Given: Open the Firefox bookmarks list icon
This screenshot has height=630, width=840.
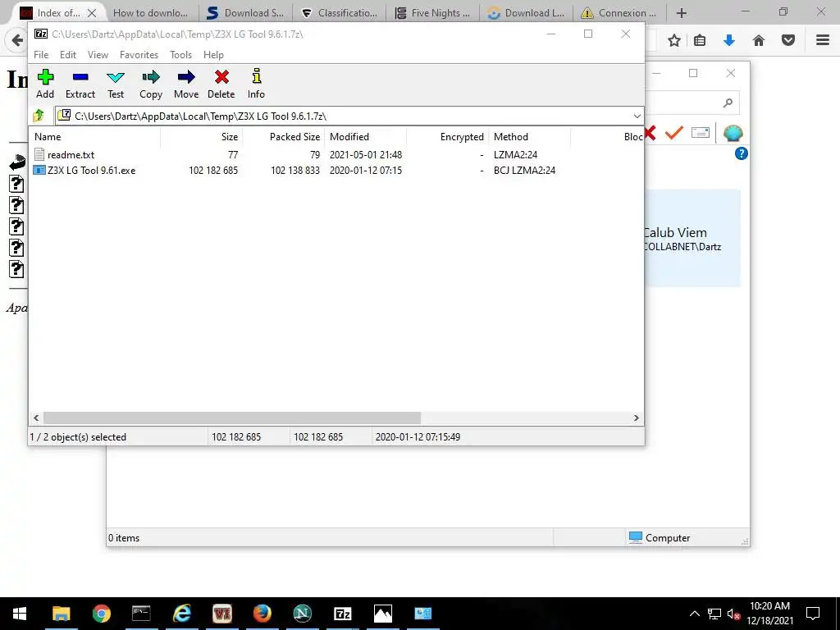Looking at the screenshot, I should point(700,40).
